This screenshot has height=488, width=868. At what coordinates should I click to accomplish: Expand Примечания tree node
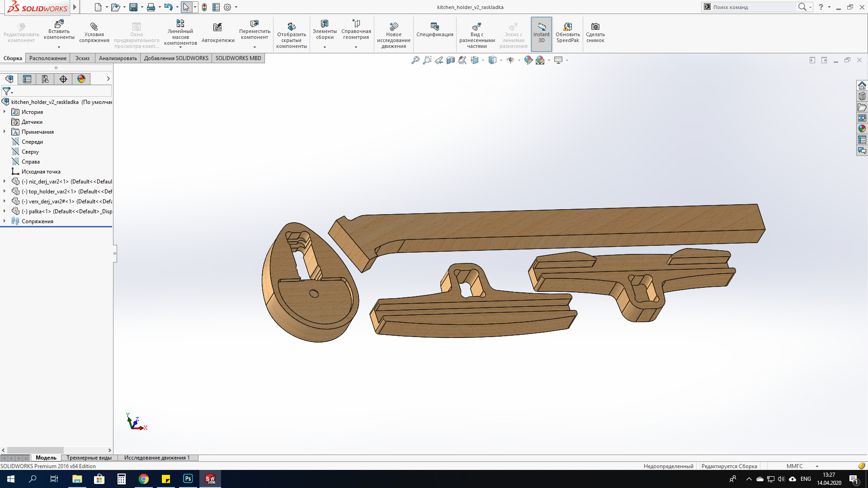[5, 131]
